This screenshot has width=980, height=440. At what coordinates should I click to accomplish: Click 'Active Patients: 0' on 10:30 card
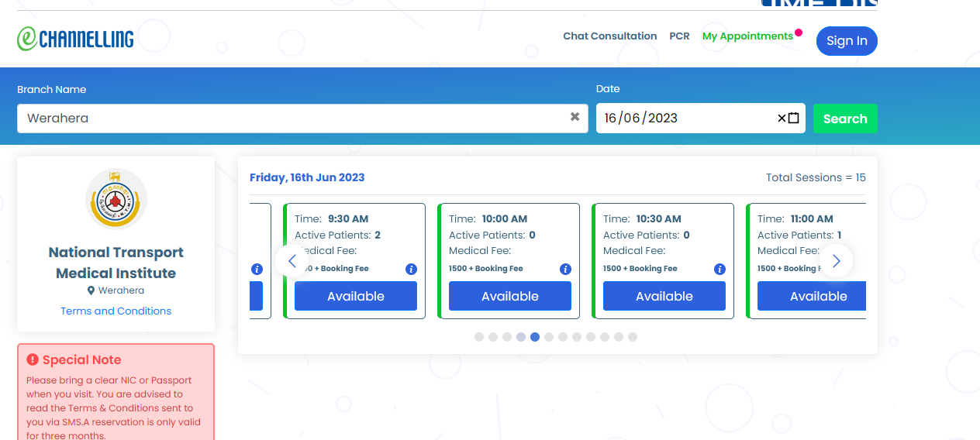click(x=647, y=235)
